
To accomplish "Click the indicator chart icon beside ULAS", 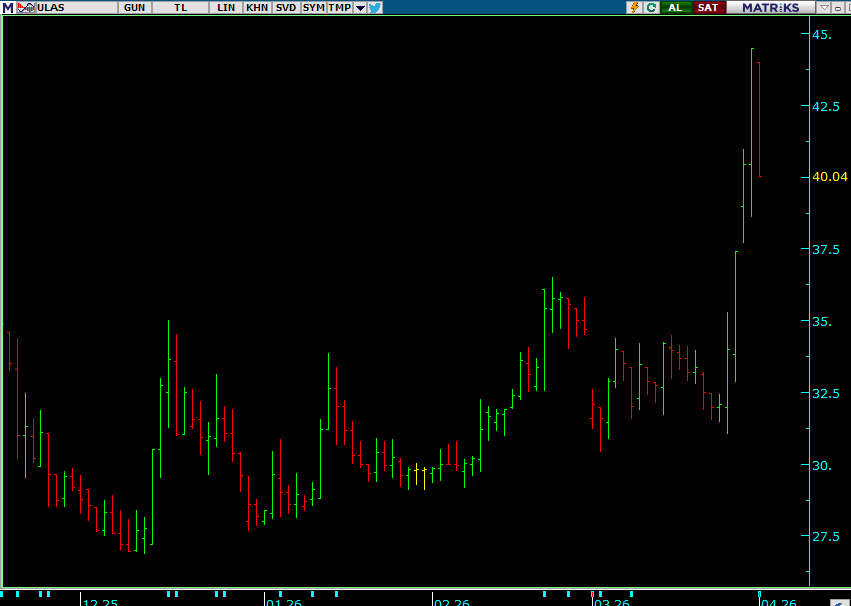I will coord(26,8).
